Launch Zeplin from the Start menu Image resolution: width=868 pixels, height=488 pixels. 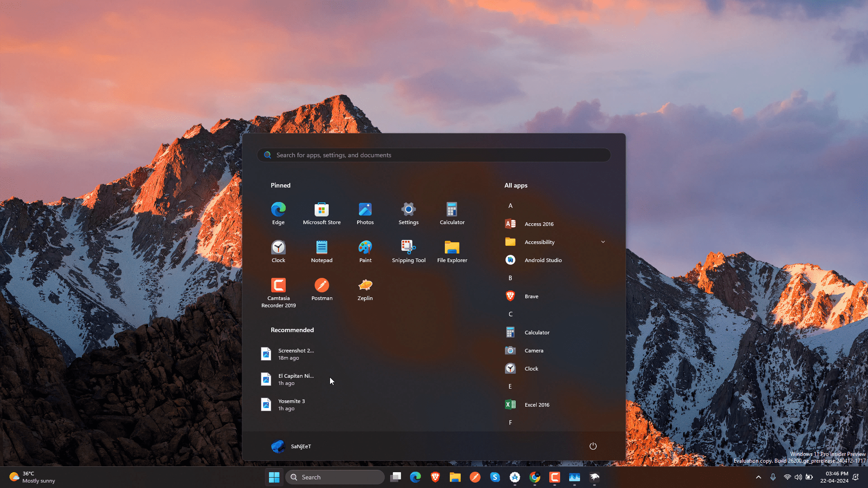(x=365, y=289)
